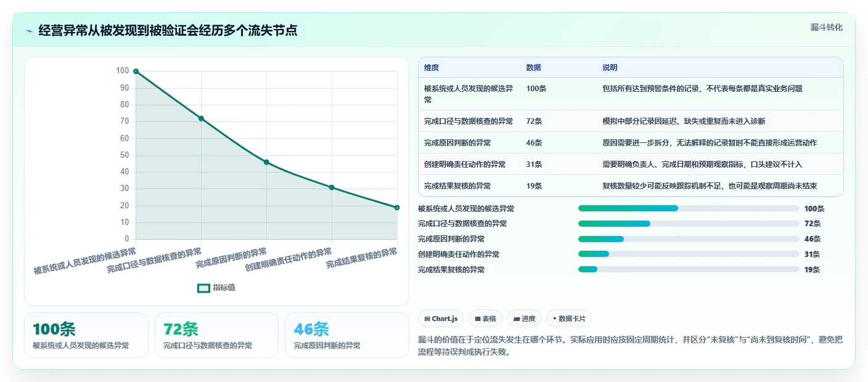This screenshot has height=382, width=868.
Task: Click the Chart.js tag chip
Action: [441, 319]
